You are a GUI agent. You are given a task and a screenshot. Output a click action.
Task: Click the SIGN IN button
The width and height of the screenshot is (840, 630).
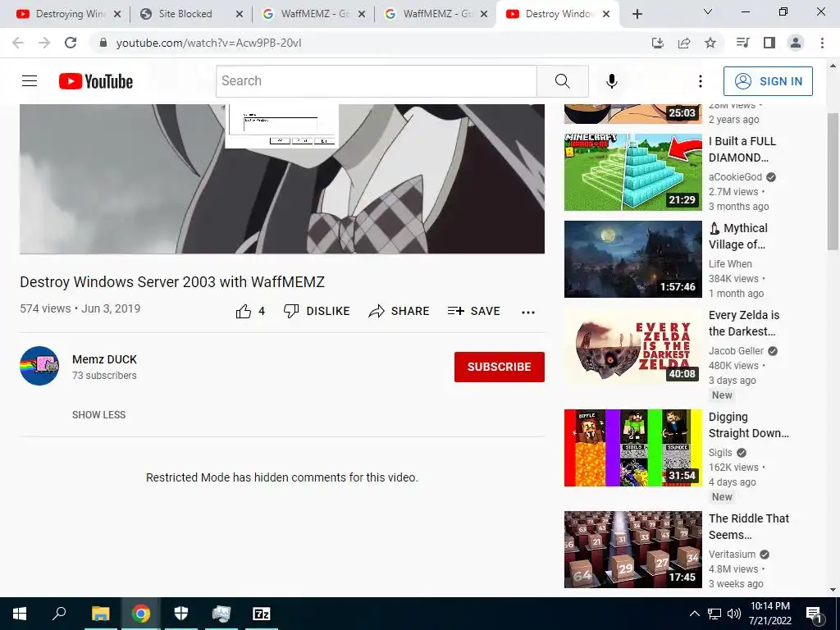(x=768, y=81)
